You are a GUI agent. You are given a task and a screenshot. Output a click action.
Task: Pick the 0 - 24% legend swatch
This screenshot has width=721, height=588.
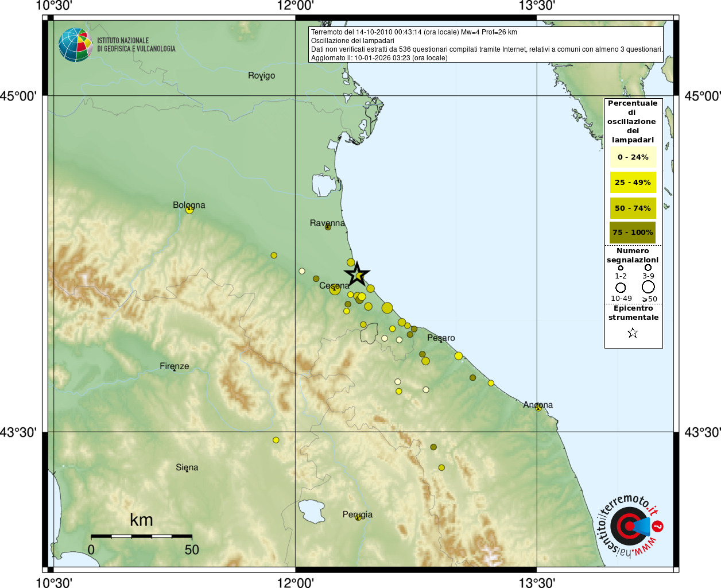(x=633, y=157)
